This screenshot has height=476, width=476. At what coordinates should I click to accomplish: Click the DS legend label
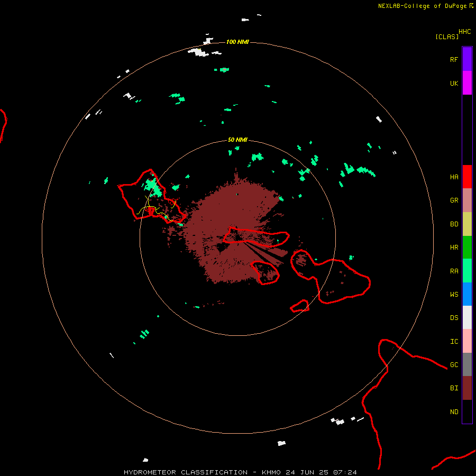click(x=454, y=318)
